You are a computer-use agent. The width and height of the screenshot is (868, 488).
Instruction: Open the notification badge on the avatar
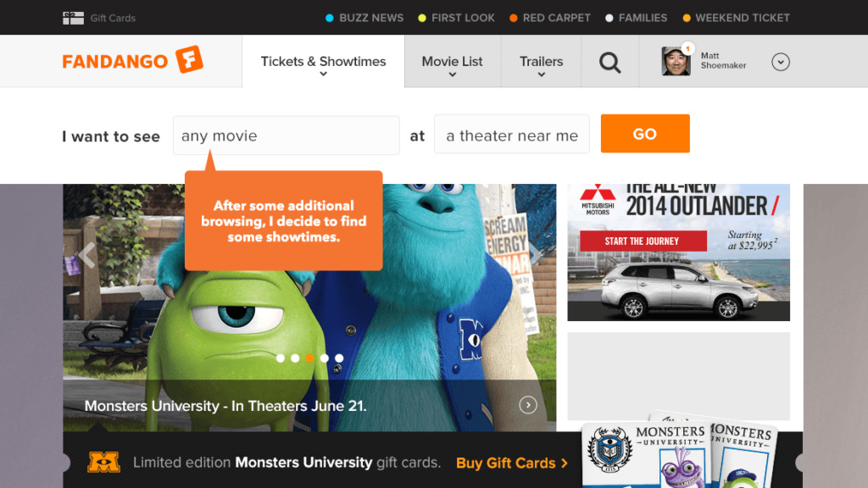[687, 48]
